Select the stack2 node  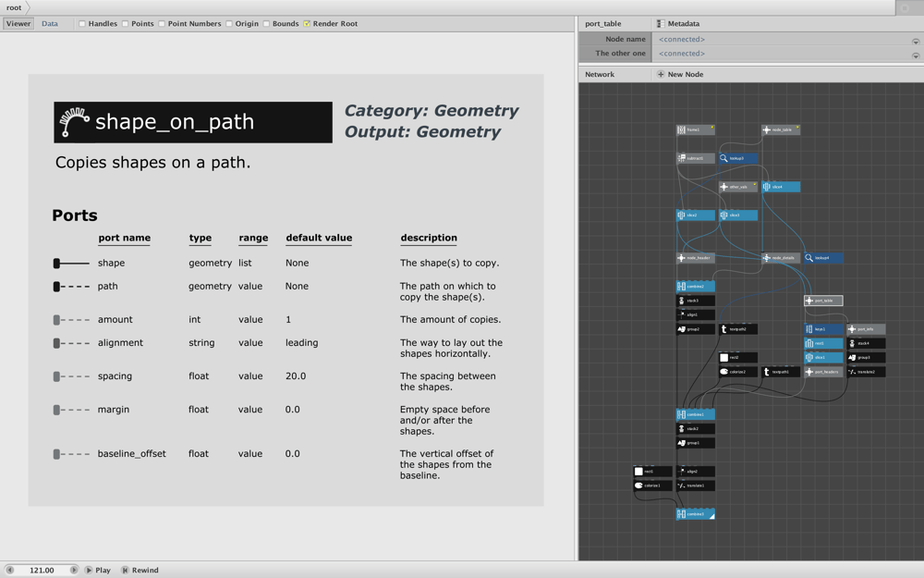(x=696, y=429)
